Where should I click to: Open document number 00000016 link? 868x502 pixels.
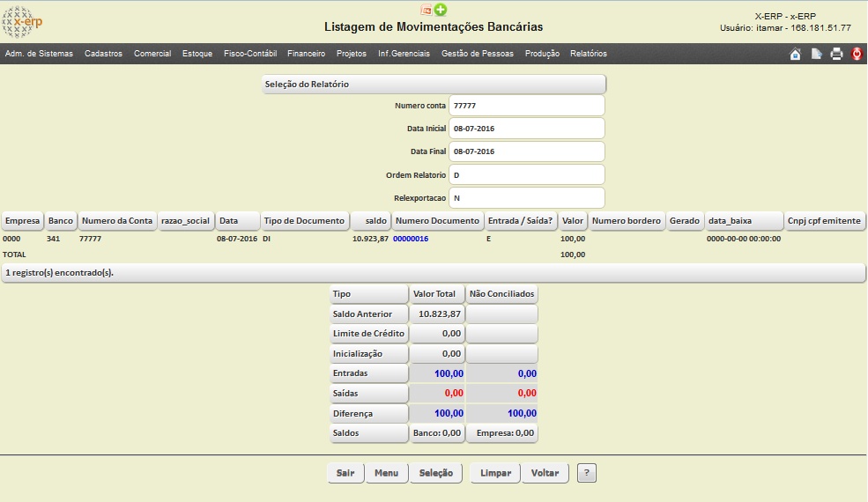point(411,239)
